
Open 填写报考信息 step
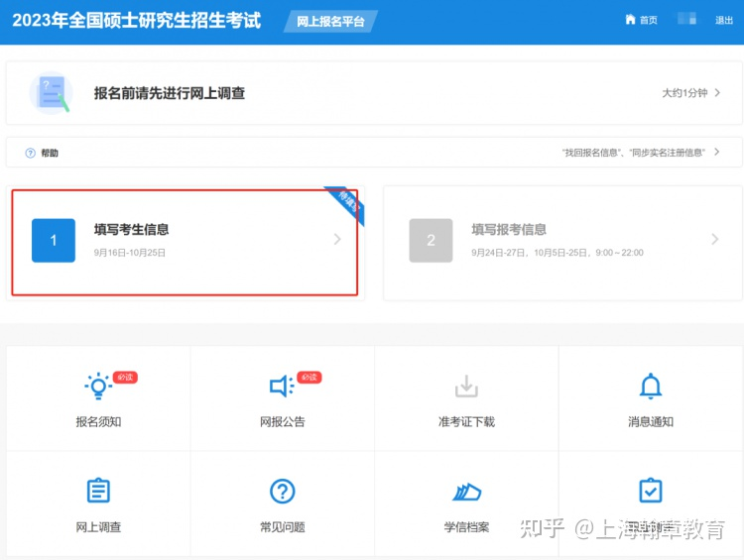tap(509, 230)
